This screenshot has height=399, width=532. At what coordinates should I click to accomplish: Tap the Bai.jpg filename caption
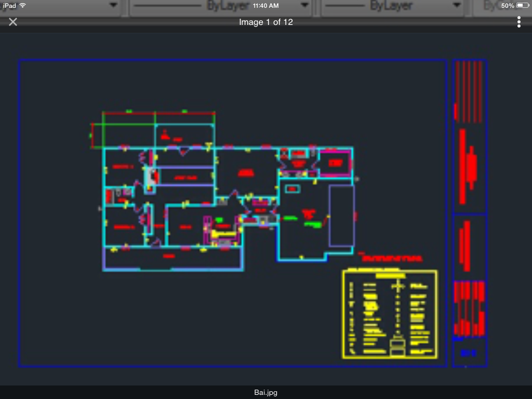coord(265,392)
